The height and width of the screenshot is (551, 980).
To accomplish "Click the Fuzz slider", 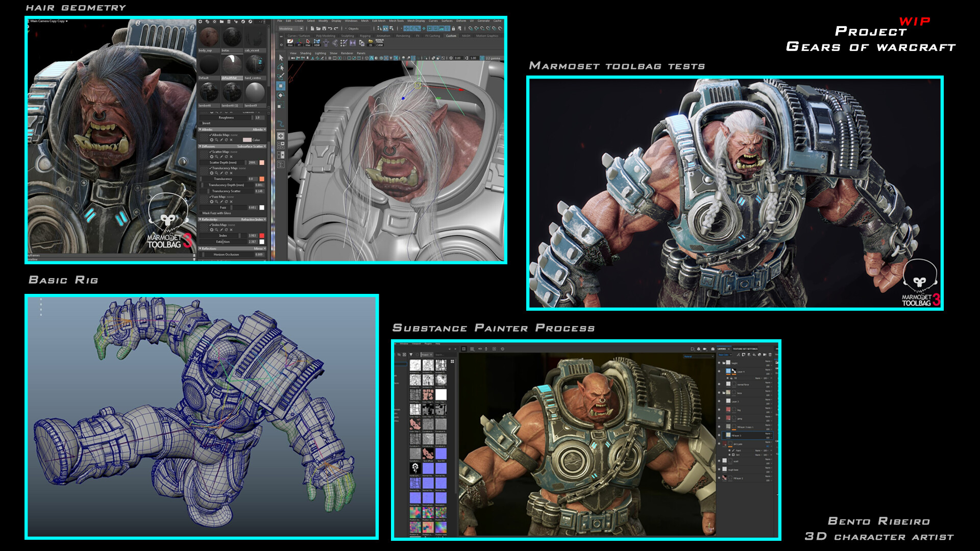I will click(x=223, y=208).
